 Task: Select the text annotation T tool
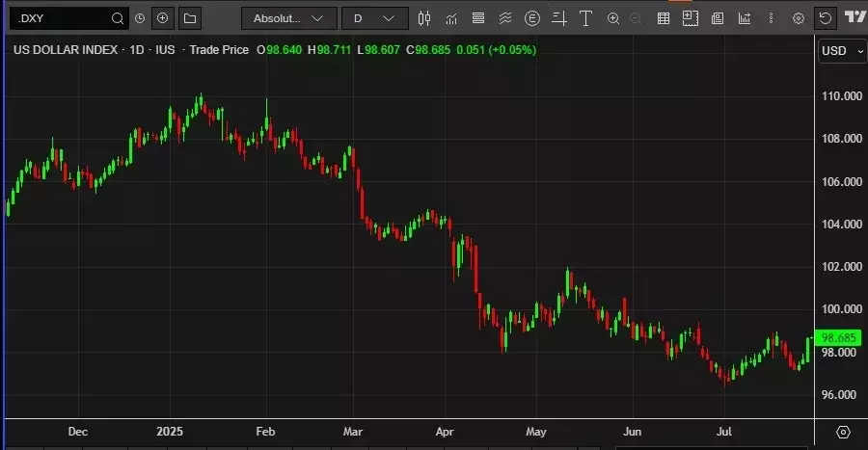click(584, 18)
